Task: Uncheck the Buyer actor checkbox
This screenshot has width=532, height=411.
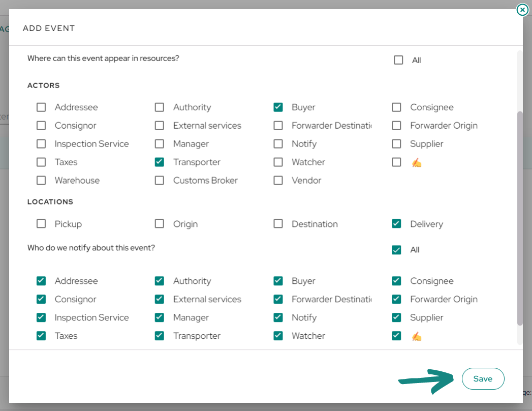Action: click(278, 107)
